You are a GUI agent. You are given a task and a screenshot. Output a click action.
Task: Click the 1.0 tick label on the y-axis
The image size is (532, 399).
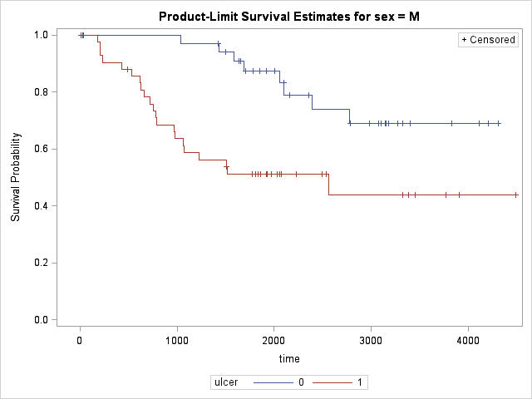click(x=38, y=35)
